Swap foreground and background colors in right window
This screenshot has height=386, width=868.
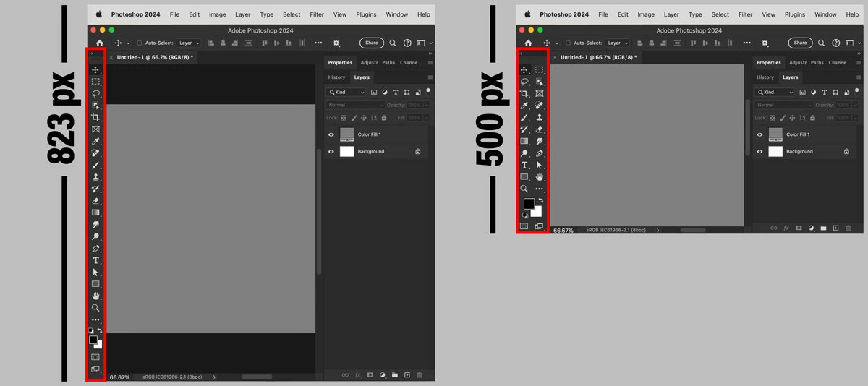[x=540, y=200]
